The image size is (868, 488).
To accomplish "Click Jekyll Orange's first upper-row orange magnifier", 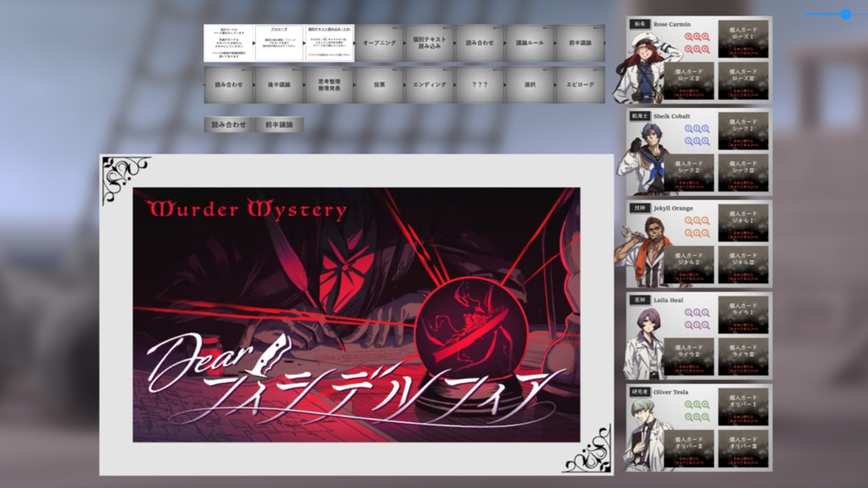I will 688,221.
